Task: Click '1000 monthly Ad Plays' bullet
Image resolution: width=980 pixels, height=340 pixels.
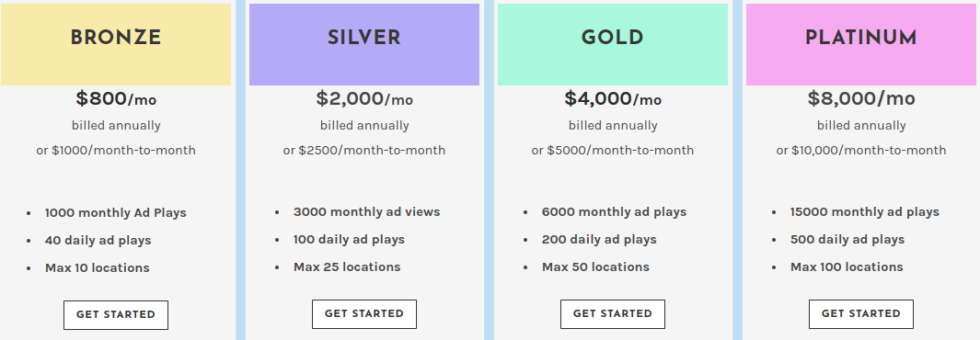Action: pyautogui.click(x=116, y=213)
